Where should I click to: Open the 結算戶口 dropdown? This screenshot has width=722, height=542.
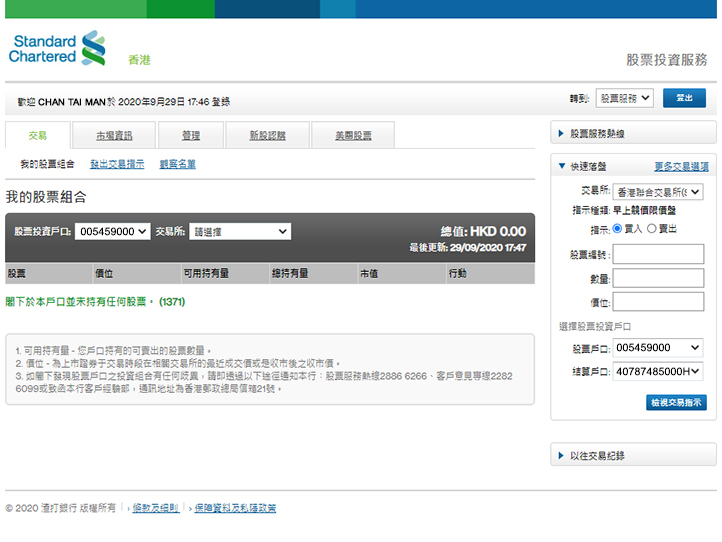658,371
